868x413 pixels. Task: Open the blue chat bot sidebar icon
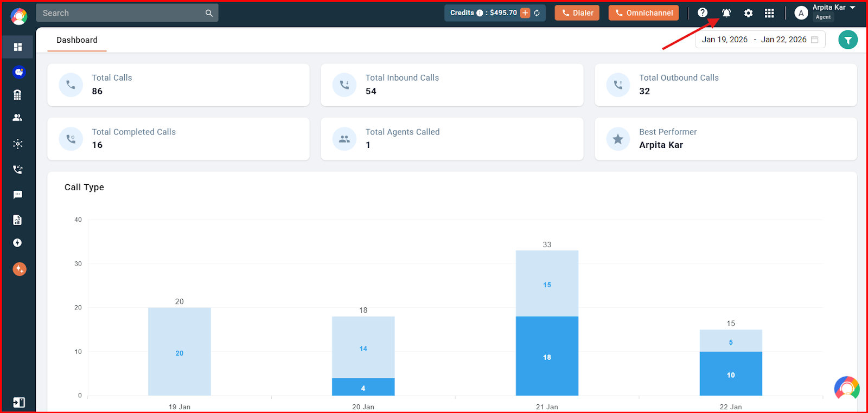(x=19, y=72)
